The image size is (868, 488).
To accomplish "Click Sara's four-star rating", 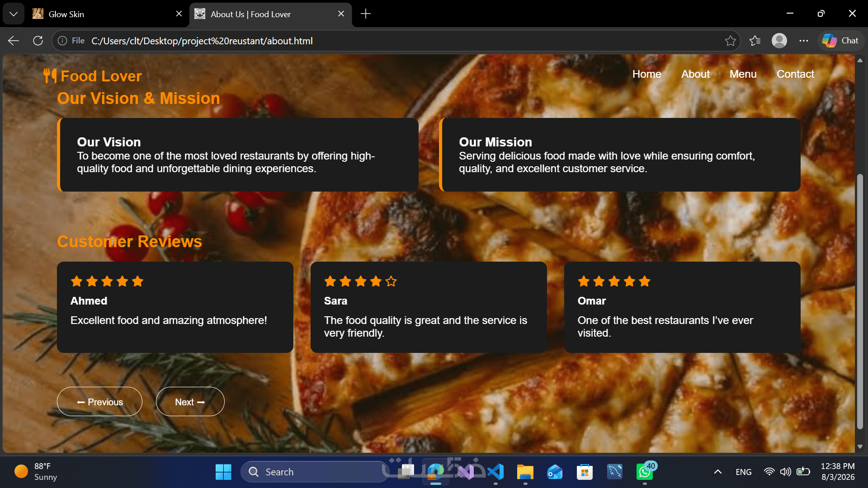I will (361, 282).
